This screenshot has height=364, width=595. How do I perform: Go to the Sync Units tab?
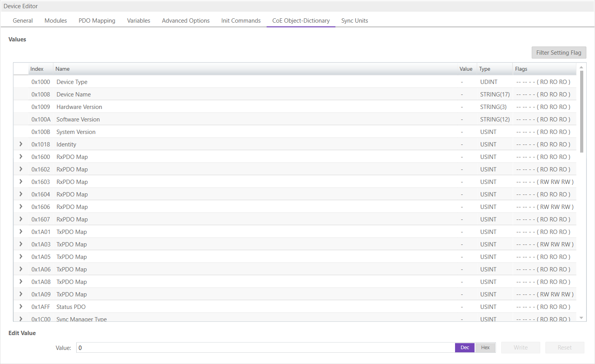[x=354, y=21]
